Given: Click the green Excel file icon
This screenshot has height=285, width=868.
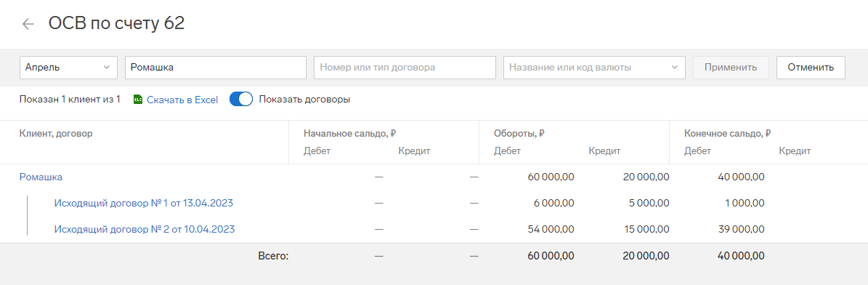Looking at the screenshot, I should click(x=139, y=100).
